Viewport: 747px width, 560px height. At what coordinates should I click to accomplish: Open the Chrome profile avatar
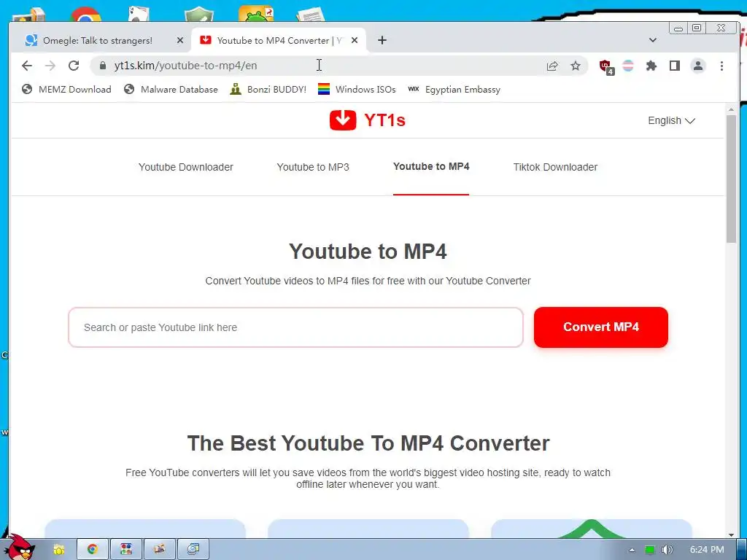pyautogui.click(x=698, y=66)
